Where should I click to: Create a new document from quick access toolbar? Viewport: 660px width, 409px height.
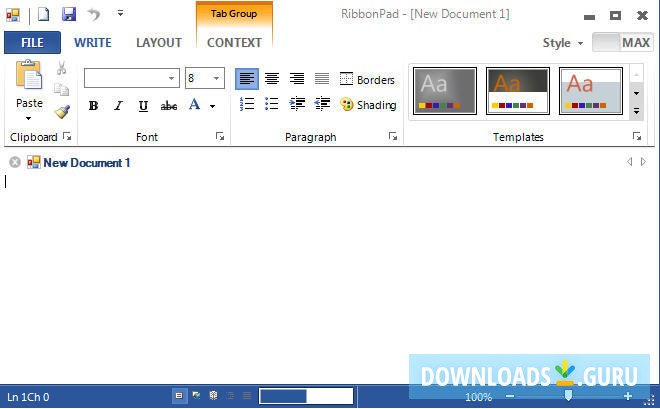click(43, 14)
